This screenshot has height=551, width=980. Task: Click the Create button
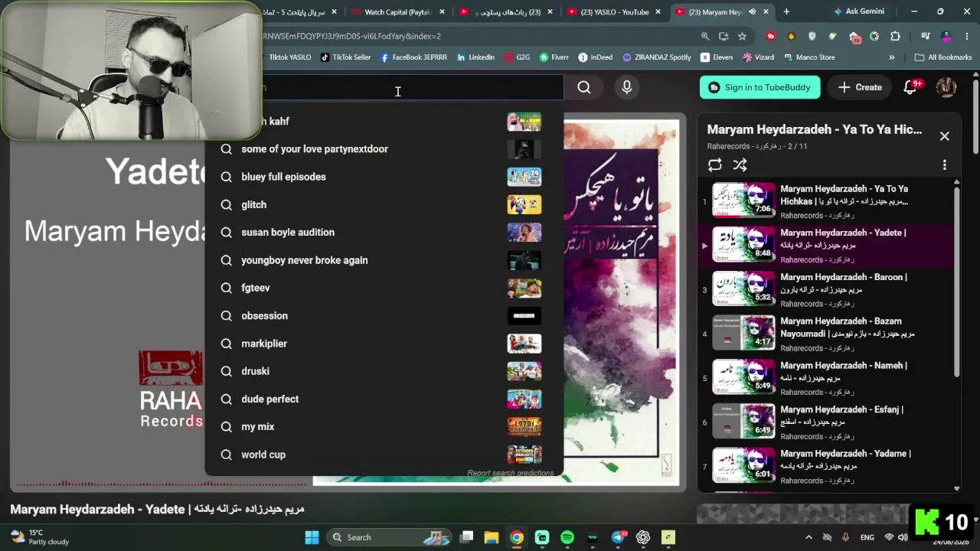[x=860, y=87]
